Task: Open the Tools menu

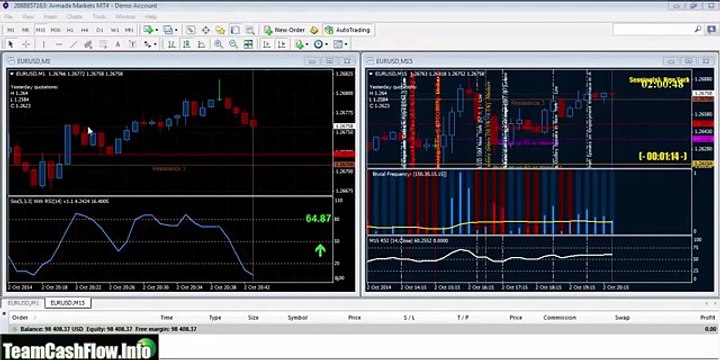Action: point(99,17)
